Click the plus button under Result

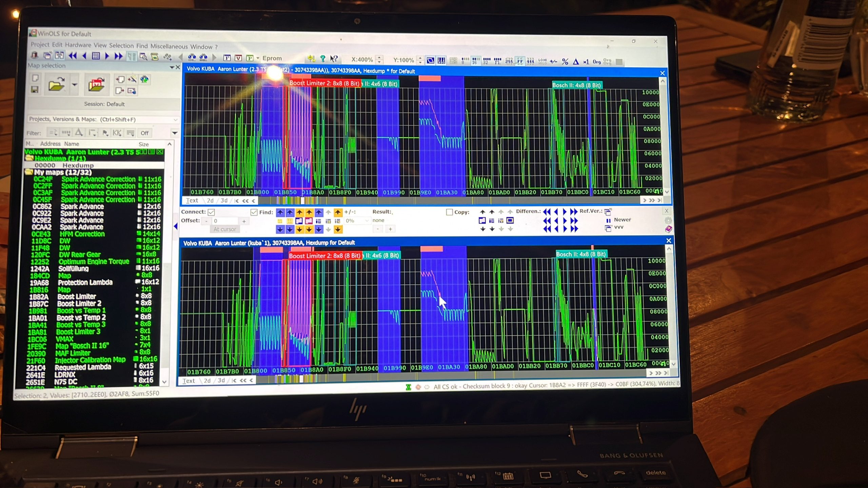click(390, 229)
